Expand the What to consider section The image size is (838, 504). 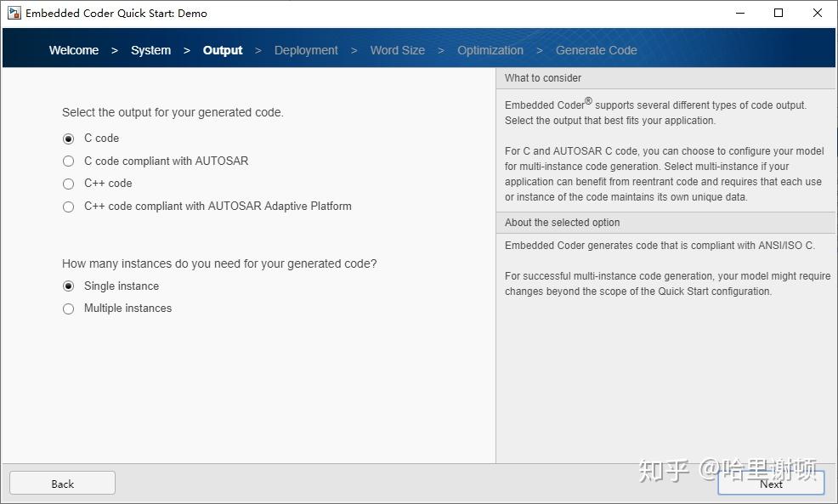543,77
